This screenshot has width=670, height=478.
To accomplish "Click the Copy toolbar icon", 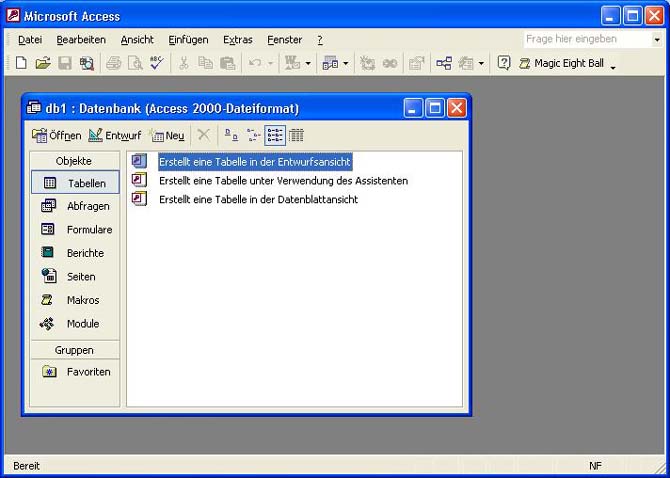I will (206, 63).
